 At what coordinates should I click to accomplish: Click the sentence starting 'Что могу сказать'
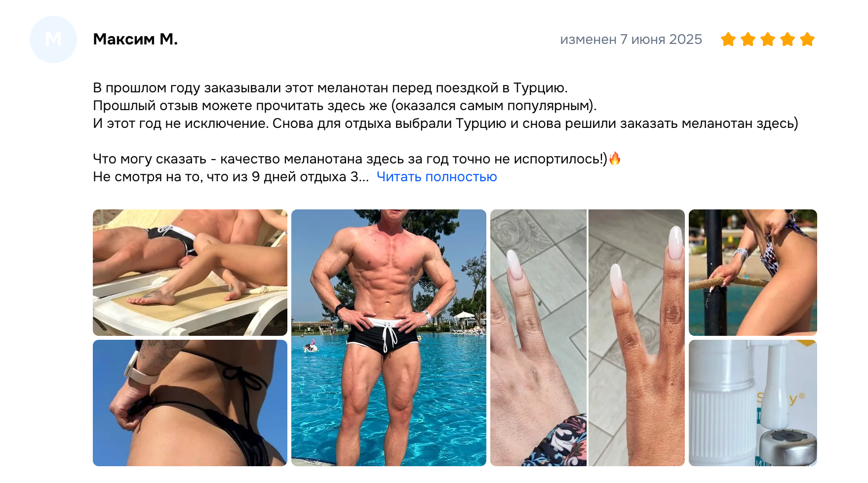coord(350,159)
